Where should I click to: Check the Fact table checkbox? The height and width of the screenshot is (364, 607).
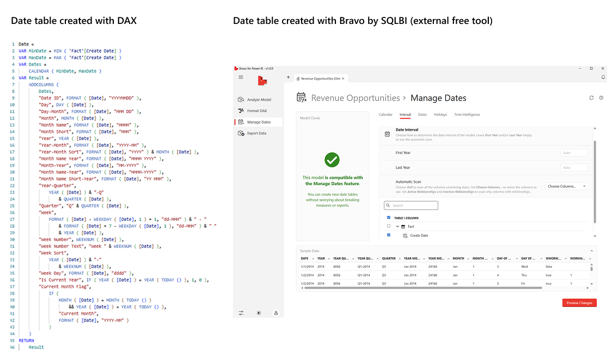click(389, 226)
